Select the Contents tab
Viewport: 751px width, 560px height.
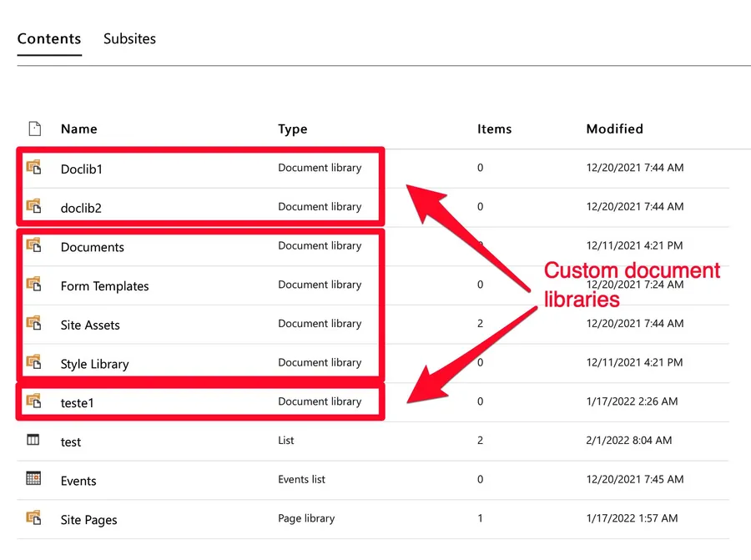coord(49,38)
